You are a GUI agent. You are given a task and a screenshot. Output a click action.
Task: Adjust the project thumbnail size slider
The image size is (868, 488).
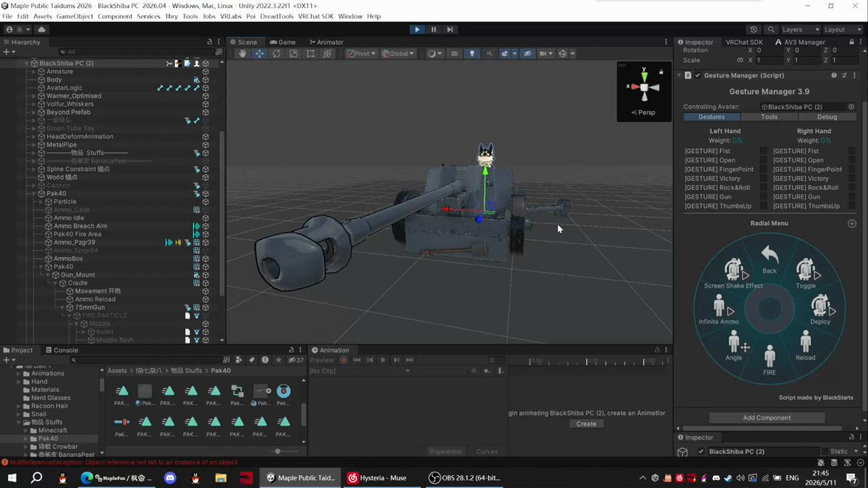click(278, 451)
